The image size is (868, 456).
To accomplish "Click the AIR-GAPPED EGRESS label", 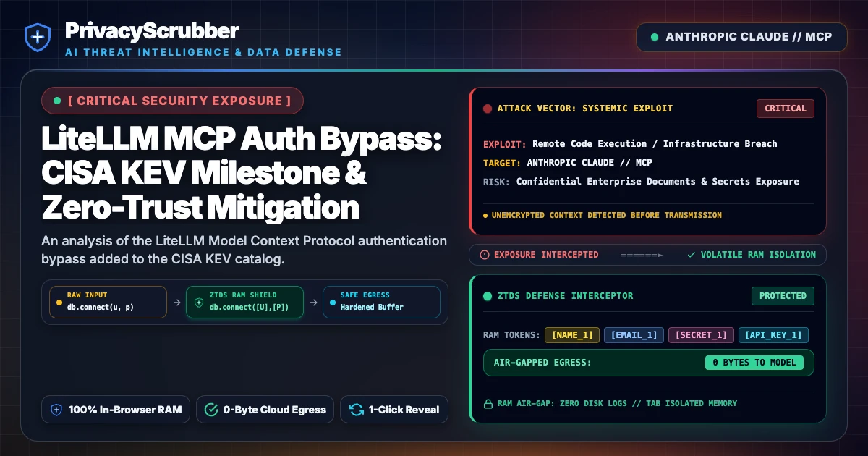I will tap(542, 363).
